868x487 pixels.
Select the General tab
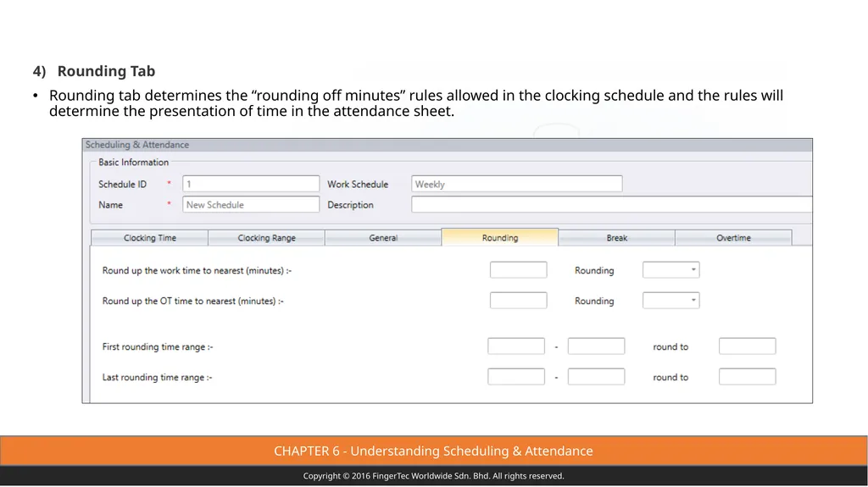click(x=383, y=238)
